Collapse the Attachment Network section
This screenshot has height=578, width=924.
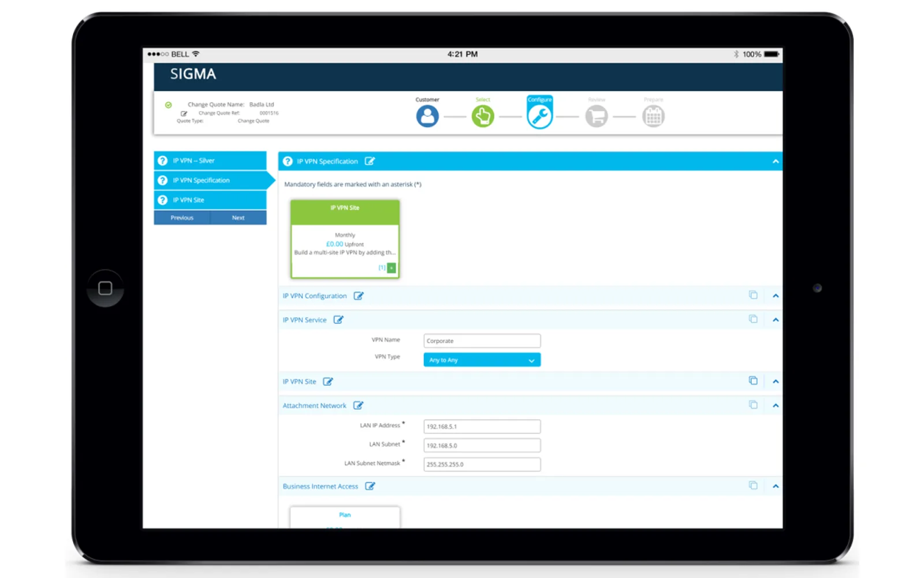pos(776,406)
